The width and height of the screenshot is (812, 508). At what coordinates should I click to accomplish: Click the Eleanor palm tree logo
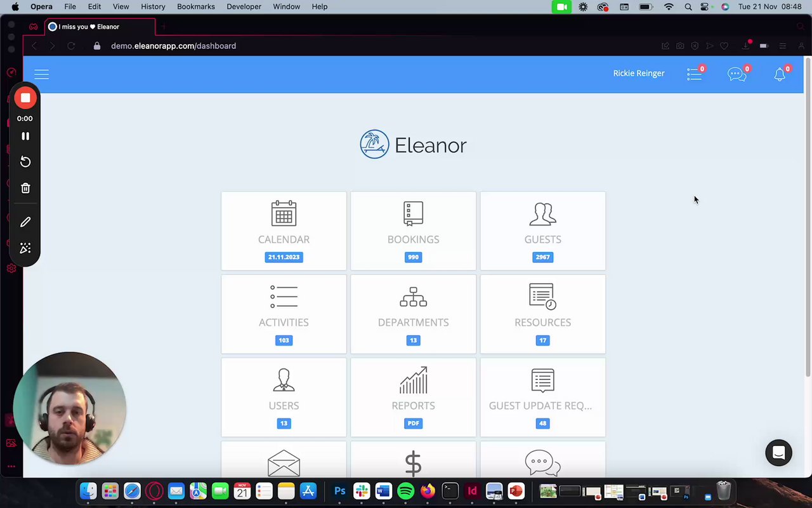pyautogui.click(x=374, y=145)
